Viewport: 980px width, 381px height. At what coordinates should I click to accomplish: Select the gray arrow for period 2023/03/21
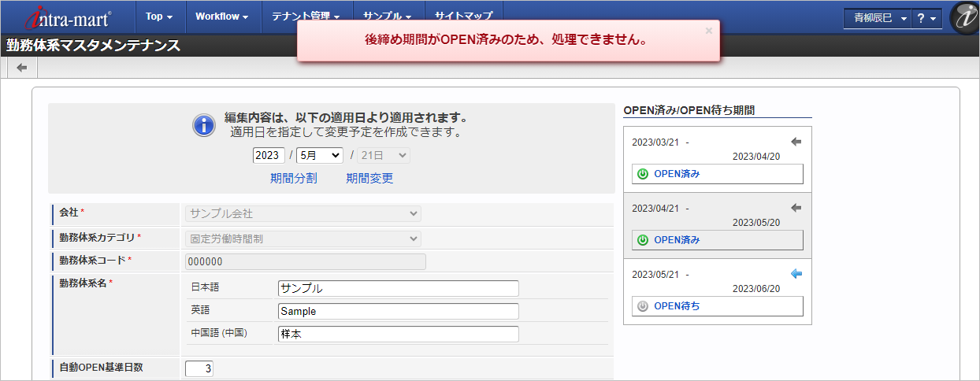click(796, 142)
